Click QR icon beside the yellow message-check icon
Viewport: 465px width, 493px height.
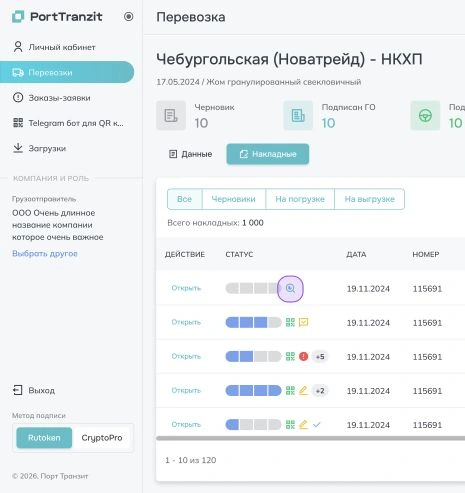290,322
